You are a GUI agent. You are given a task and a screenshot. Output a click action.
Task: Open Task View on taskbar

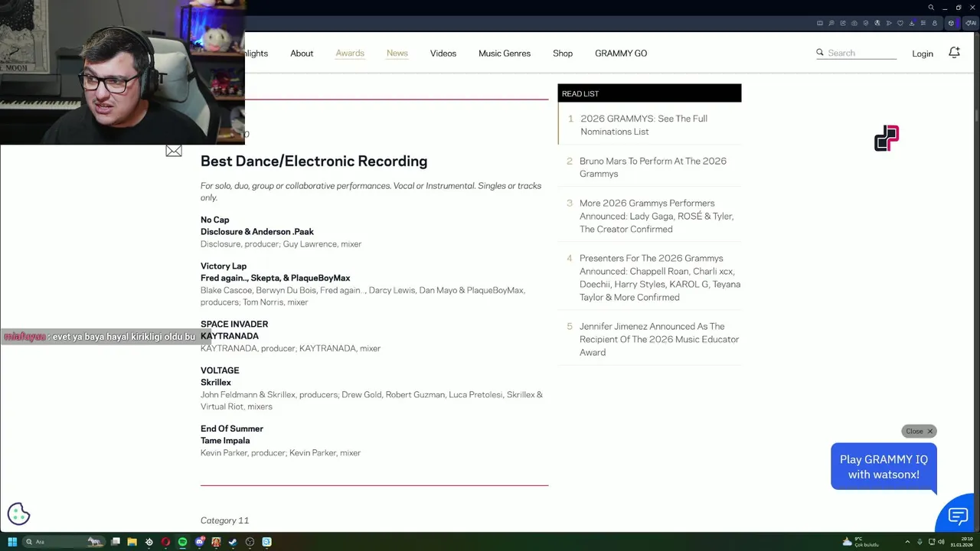point(116,542)
